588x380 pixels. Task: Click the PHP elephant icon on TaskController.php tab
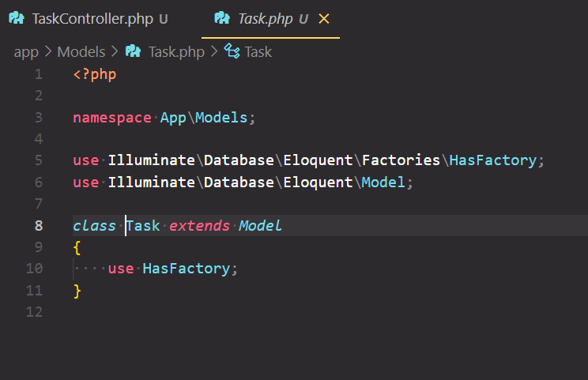pyautogui.click(x=17, y=19)
